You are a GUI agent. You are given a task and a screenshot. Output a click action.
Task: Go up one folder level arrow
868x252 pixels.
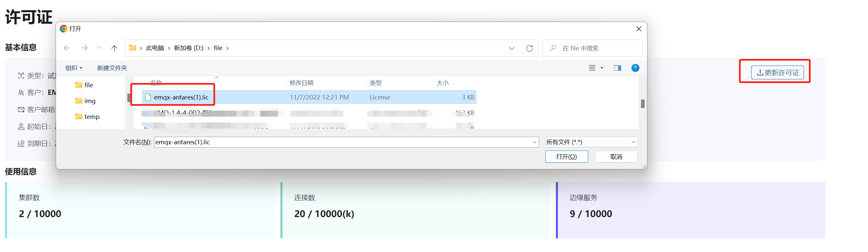[x=114, y=48]
